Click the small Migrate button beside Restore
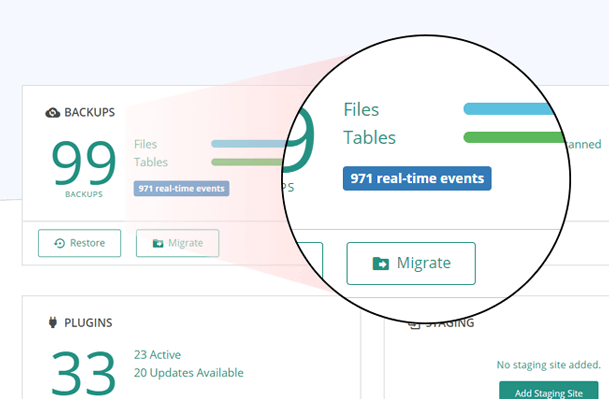609x399 pixels. (x=177, y=243)
